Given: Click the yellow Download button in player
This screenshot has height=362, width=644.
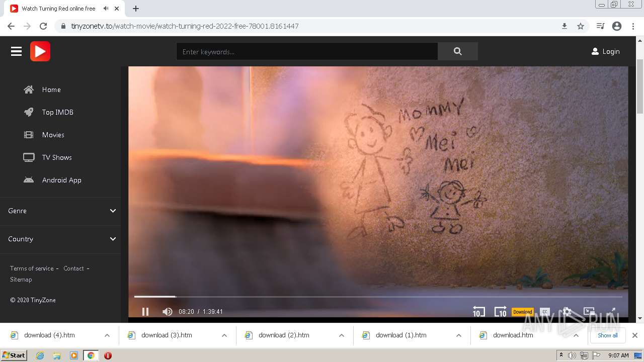Looking at the screenshot, I should 522,312.
